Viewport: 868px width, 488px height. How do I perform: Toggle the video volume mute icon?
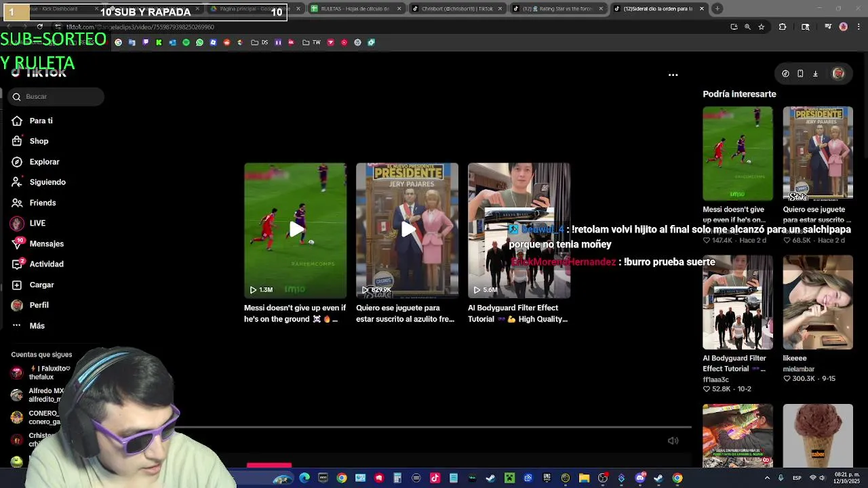[673, 441]
